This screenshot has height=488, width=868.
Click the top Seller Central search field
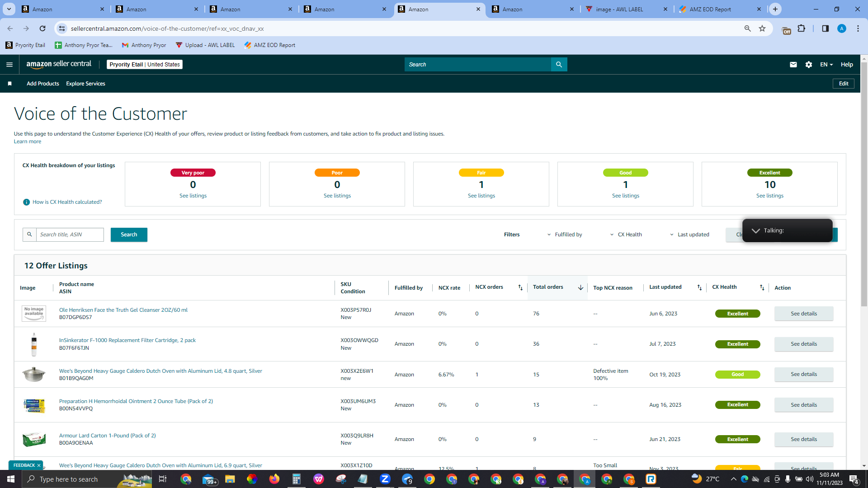click(478, 65)
